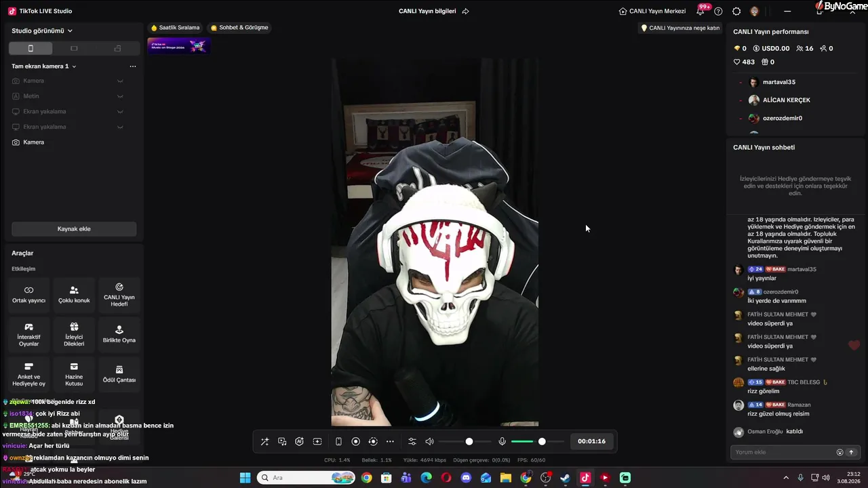Show the hidden Metin source

click(x=120, y=96)
